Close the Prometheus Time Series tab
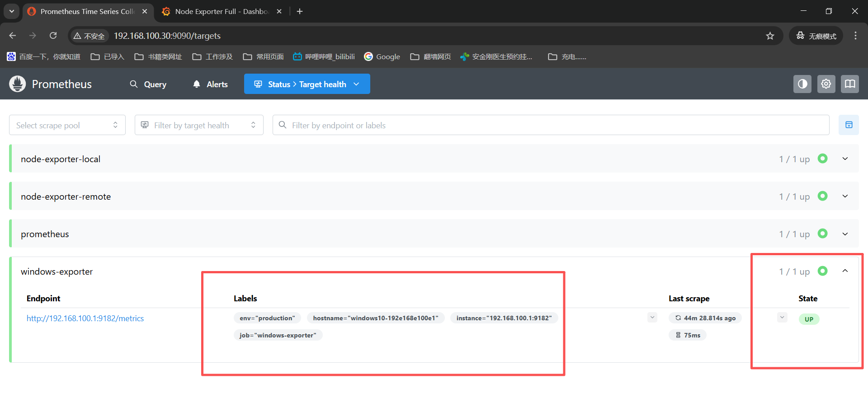Viewport: 868px width, 393px height. 145,11
